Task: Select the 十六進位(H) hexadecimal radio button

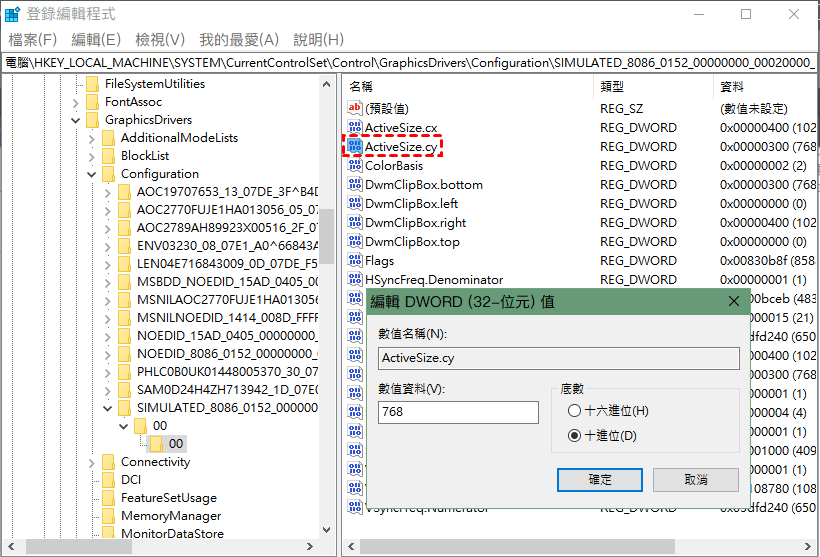Action: [574, 411]
